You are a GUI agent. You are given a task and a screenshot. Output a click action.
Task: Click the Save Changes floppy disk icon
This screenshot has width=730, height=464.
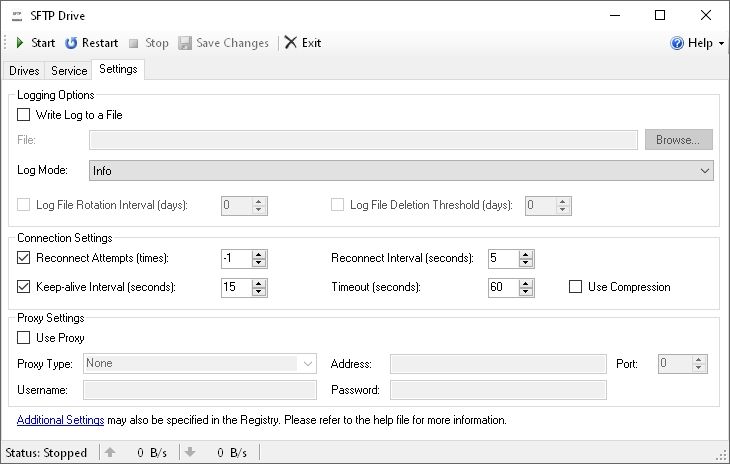tap(185, 43)
